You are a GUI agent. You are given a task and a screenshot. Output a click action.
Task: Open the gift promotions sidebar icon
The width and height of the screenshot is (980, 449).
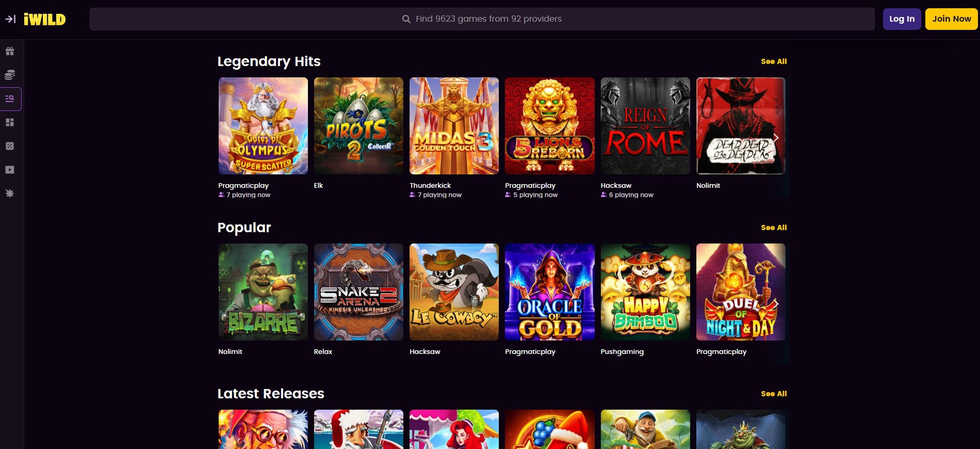click(x=10, y=51)
